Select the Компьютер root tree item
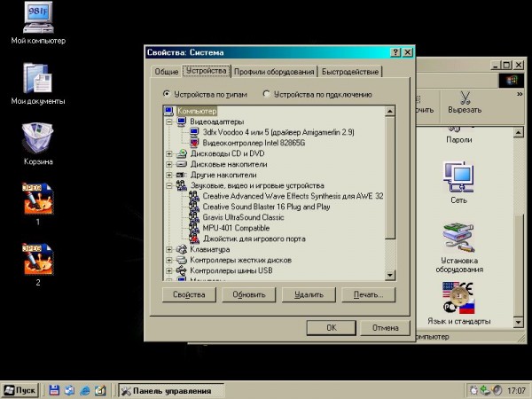 click(x=197, y=111)
